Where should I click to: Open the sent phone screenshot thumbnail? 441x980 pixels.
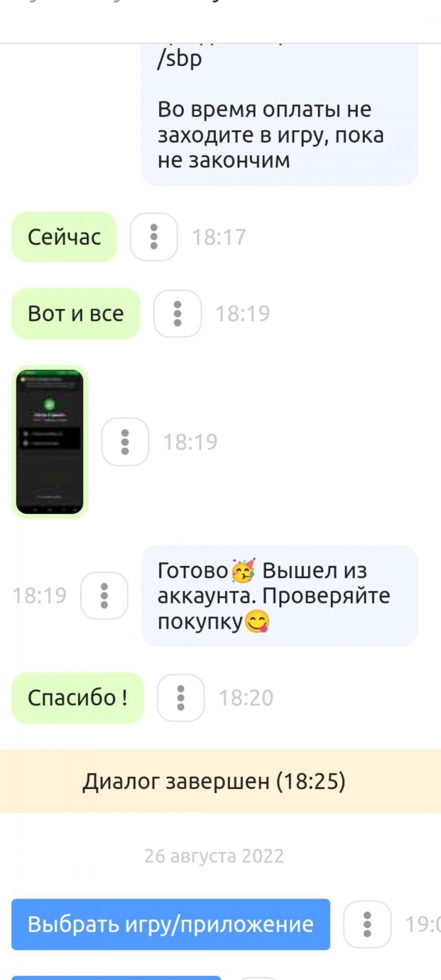tap(49, 441)
